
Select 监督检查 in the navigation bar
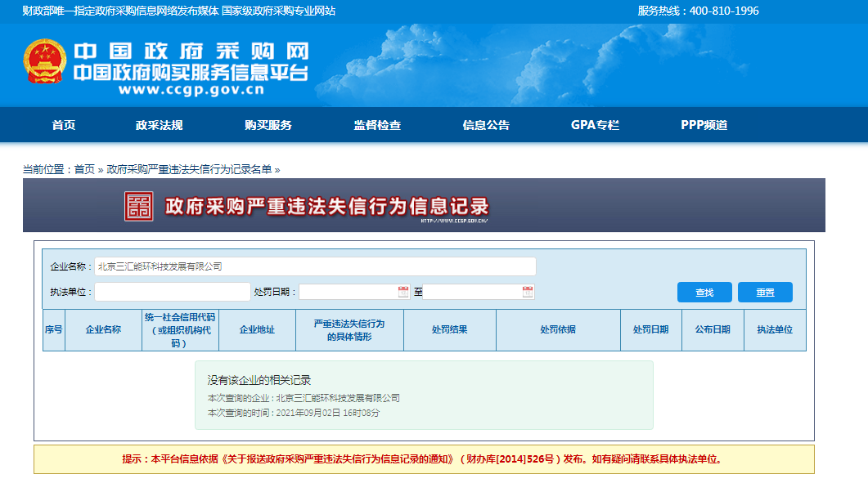(377, 125)
